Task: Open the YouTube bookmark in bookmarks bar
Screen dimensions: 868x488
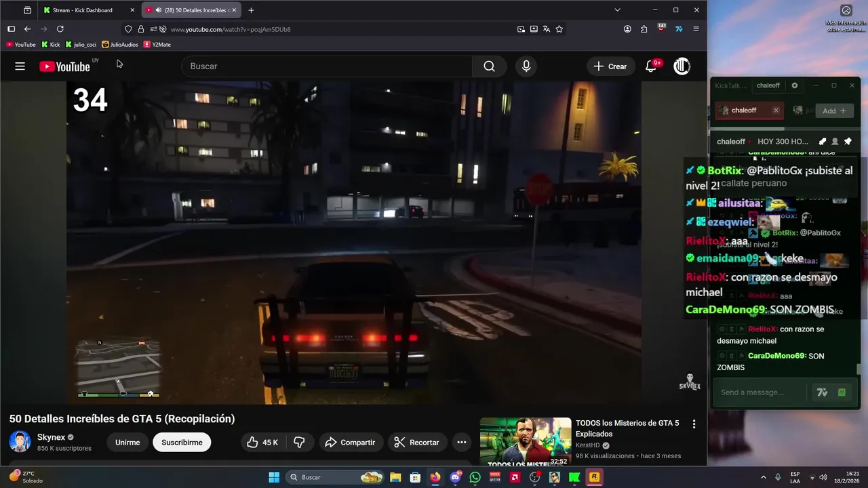Action: pos(21,45)
